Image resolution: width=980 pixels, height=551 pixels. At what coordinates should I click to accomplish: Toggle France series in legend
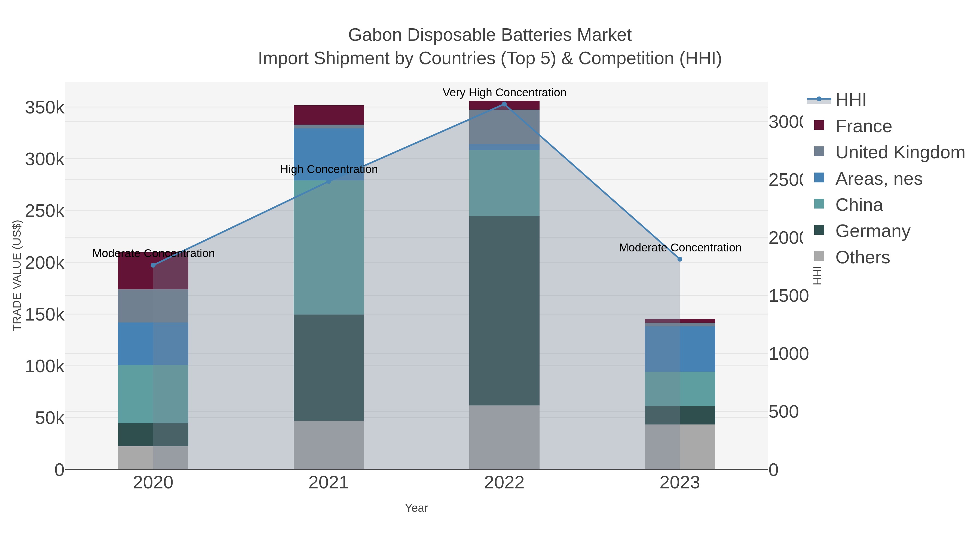(853, 126)
